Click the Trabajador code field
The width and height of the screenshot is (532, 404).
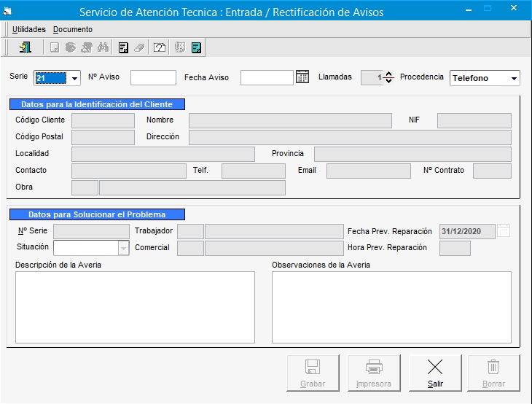click(x=191, y=231)
